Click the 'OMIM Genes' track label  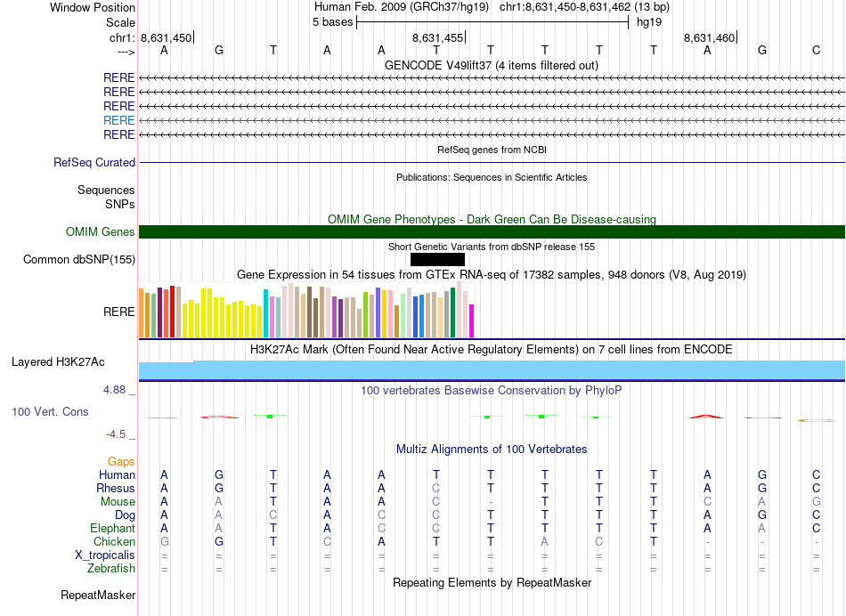tap(100, 232)
